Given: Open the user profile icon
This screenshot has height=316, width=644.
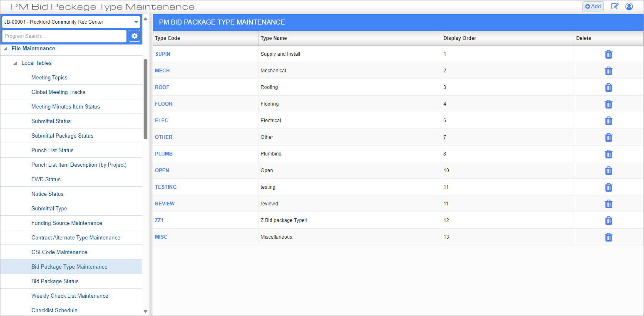Looking at the screenshot, I should [629, 6].
